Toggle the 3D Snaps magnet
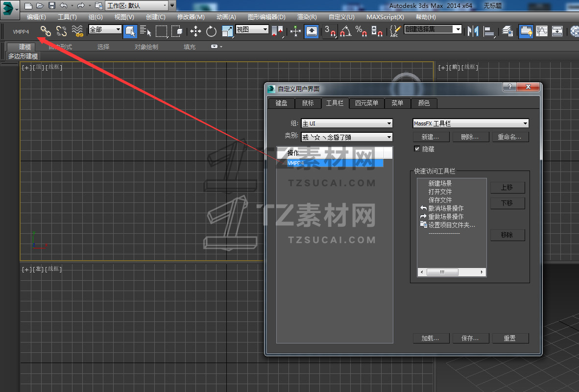The height and width of the screenshot is (392, 579). click(x=330, y=31)
